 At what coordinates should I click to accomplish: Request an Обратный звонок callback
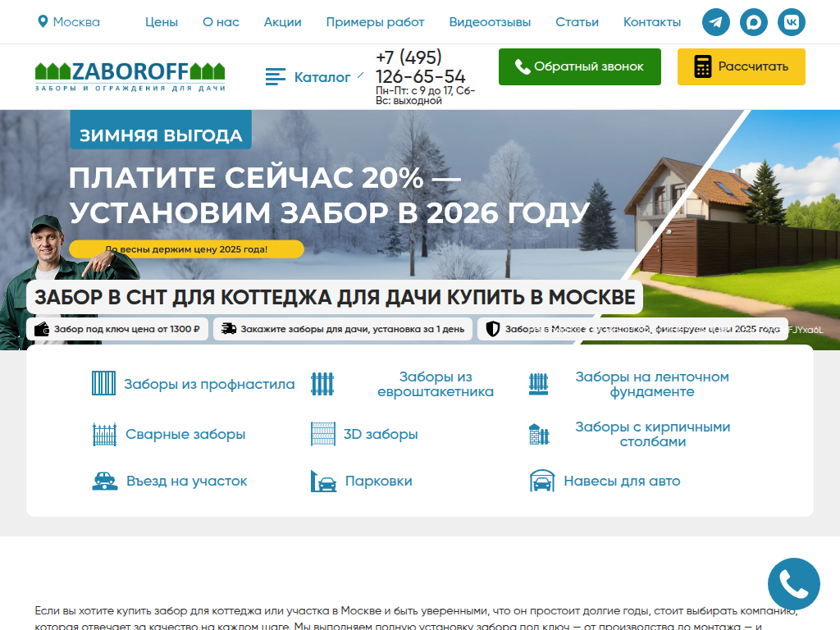579,67
